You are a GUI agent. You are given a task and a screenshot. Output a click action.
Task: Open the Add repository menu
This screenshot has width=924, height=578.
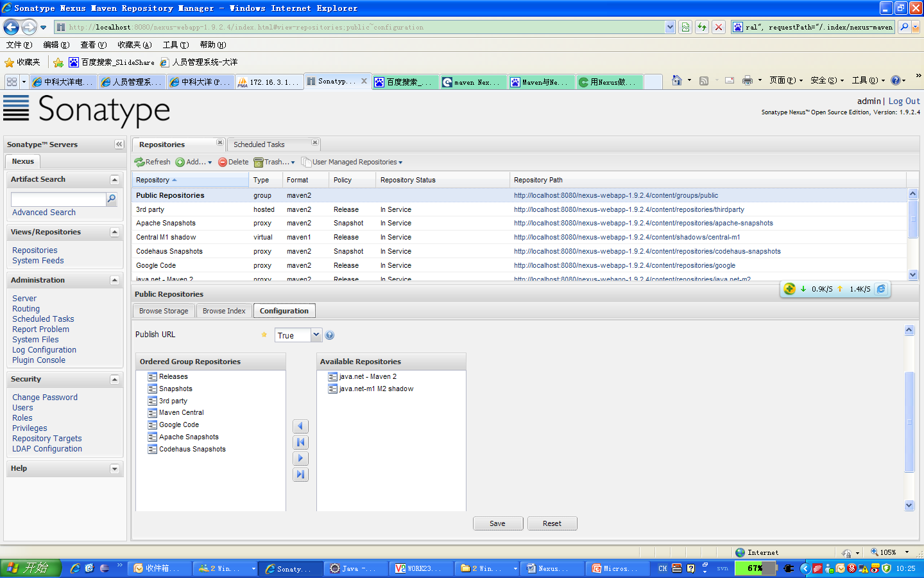tap(194, 162)
